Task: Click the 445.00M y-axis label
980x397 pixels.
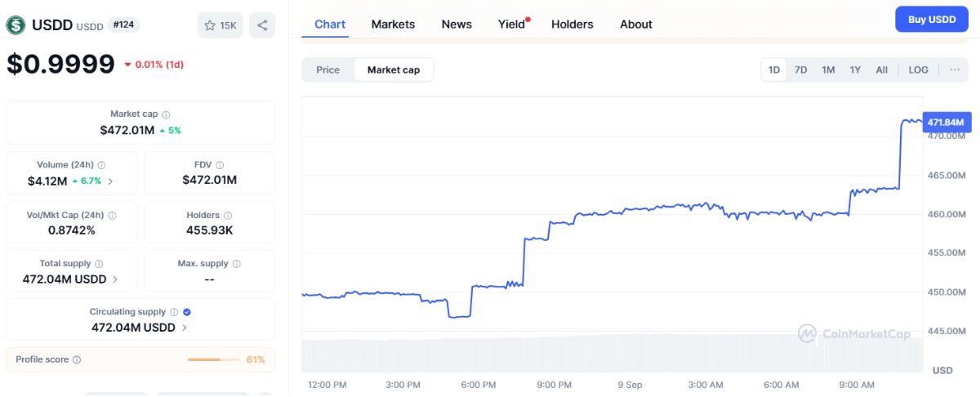Action: (x=945, y=331)
